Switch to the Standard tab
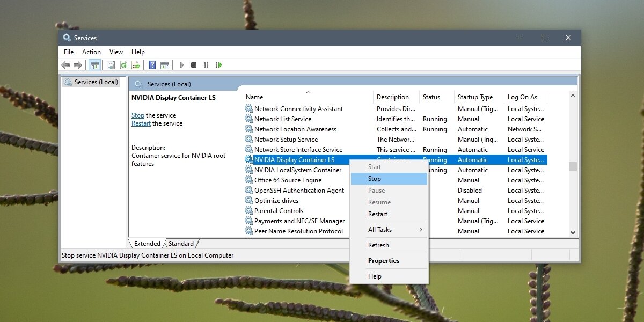 [x=181, y=243]
